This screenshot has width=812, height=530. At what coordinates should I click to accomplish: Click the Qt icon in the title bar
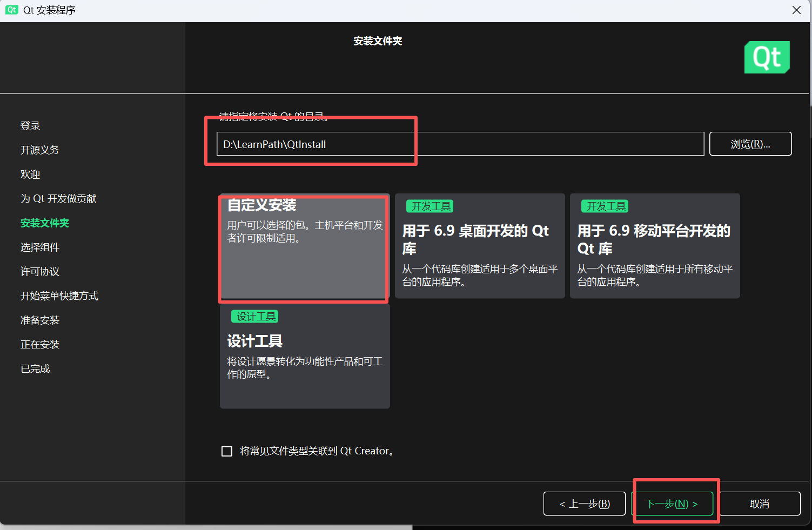pyautogui.click(x=11, y=10)
